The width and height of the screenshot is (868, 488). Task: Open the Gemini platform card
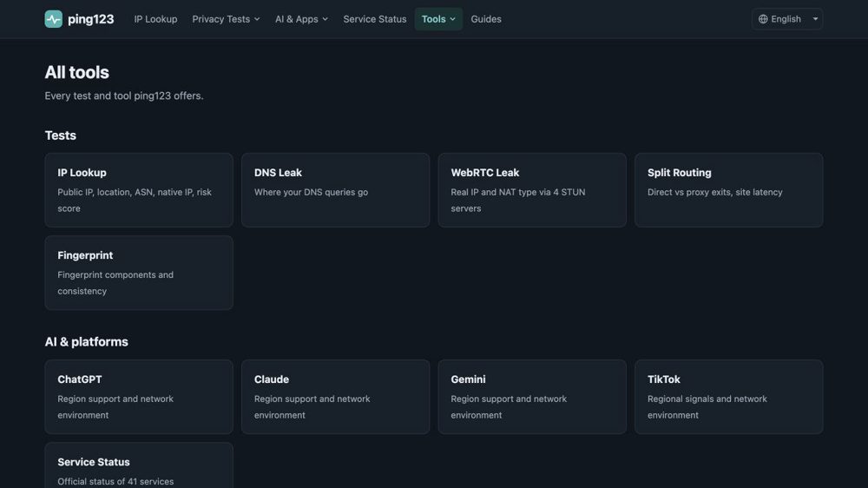[532, 397]
